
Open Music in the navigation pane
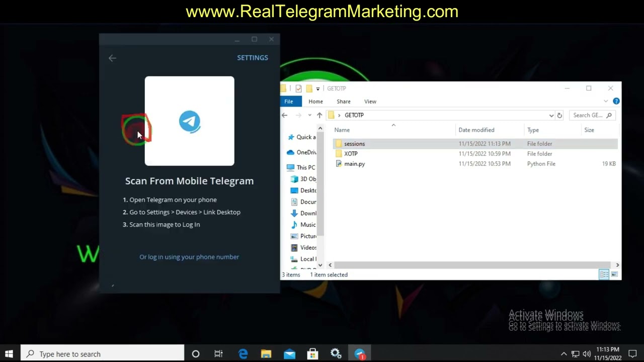[304, 225]
